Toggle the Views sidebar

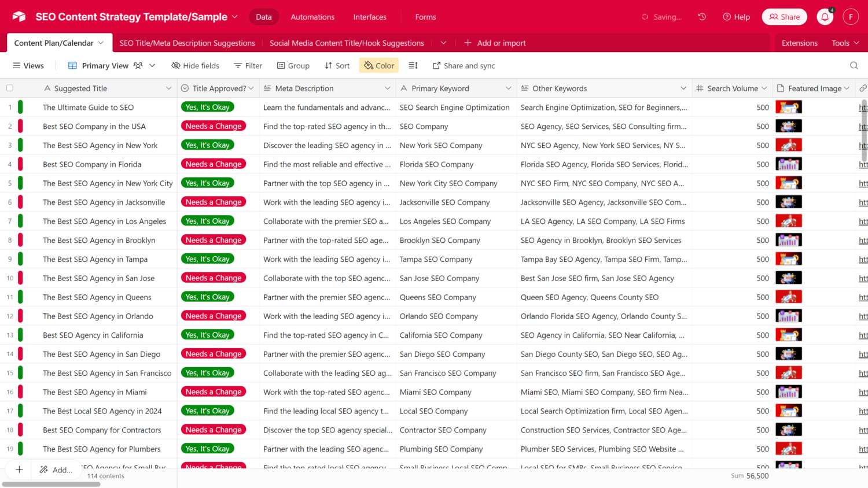coord(28,66)
